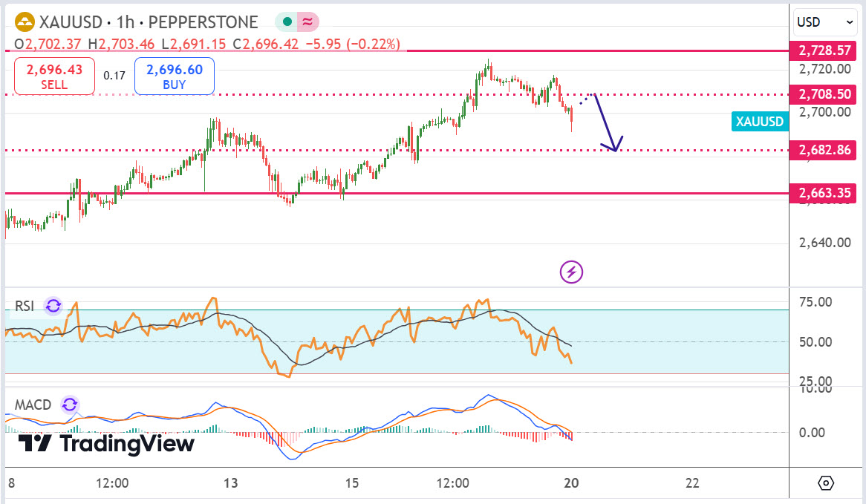
Task: Click the purple lightning bolt event icon
Action: tap(571, 272)
